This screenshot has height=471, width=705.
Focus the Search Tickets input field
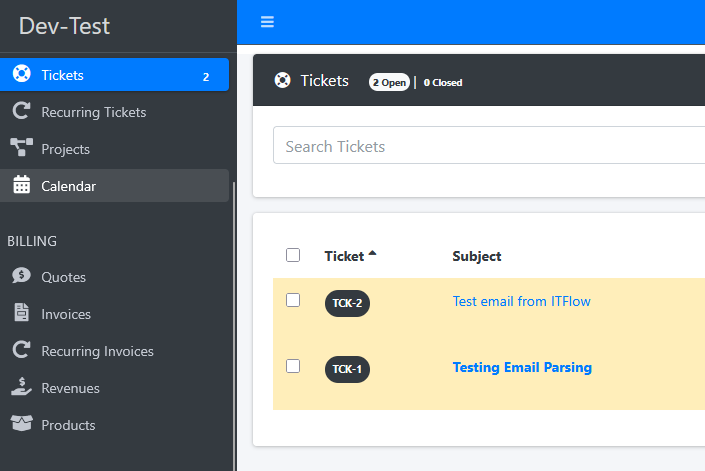(x=489, y=145)
